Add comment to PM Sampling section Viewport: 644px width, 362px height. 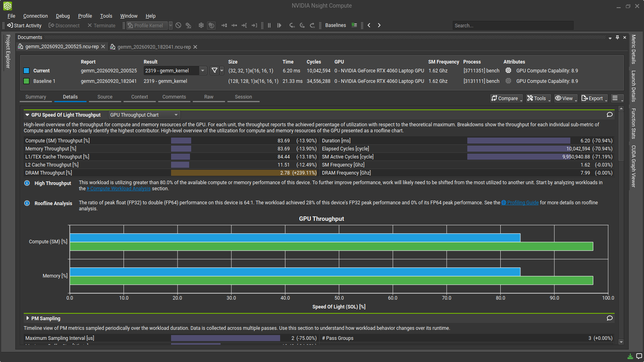pyautogui.click(x=610, y=318)
